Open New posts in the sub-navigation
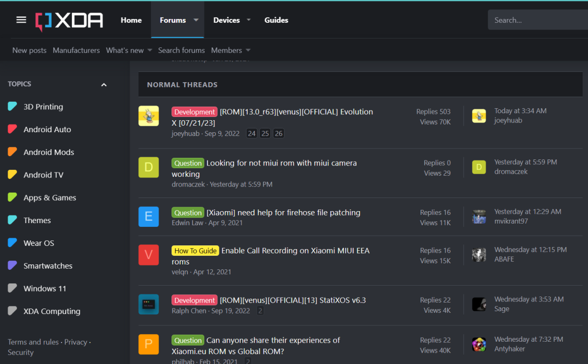The height and width of the screenshot is (364, 588). coord(29,50)
